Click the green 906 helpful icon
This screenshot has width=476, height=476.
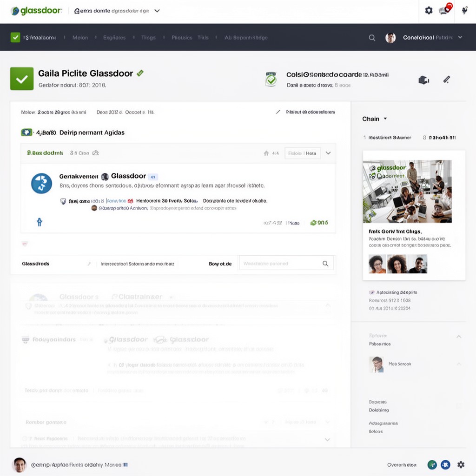(313, 223)
